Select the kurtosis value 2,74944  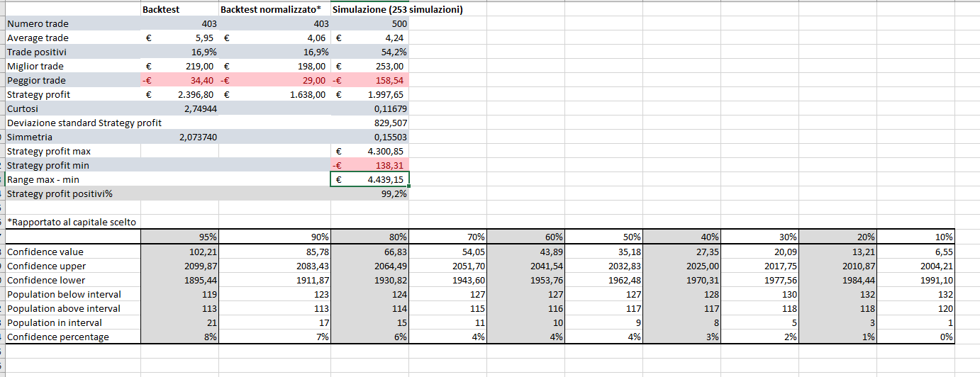pos(180,109)
